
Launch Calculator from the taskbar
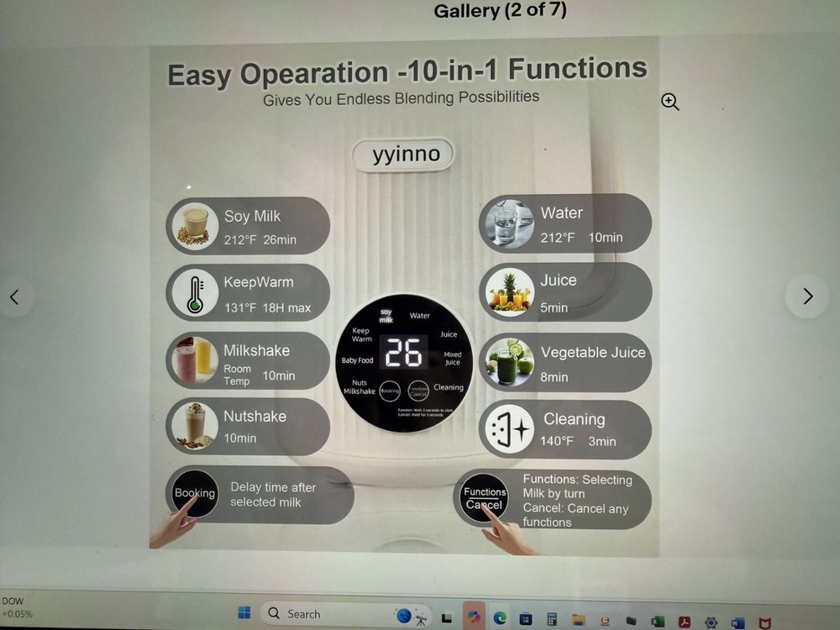pyautogui.click(x=551, y=619)
